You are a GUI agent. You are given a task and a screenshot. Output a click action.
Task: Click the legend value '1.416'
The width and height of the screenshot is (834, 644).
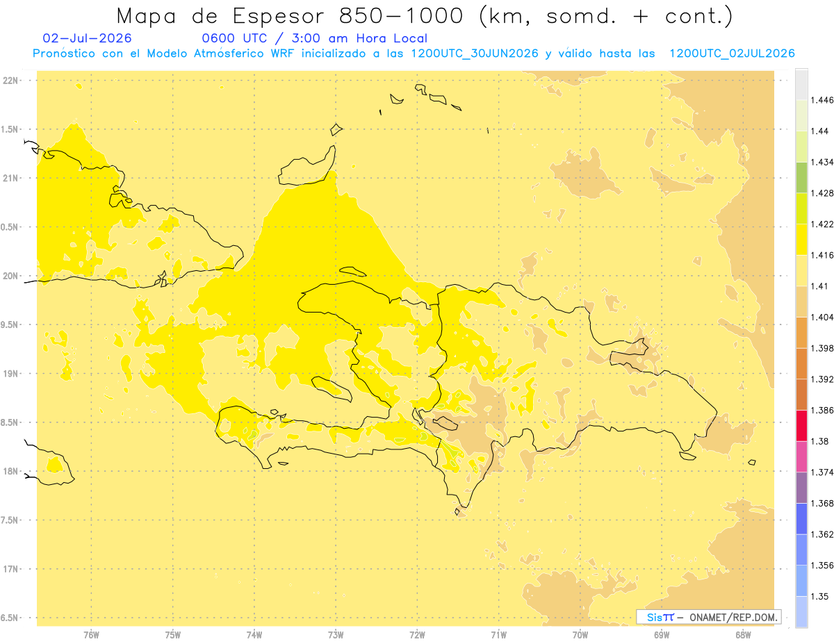823,256
